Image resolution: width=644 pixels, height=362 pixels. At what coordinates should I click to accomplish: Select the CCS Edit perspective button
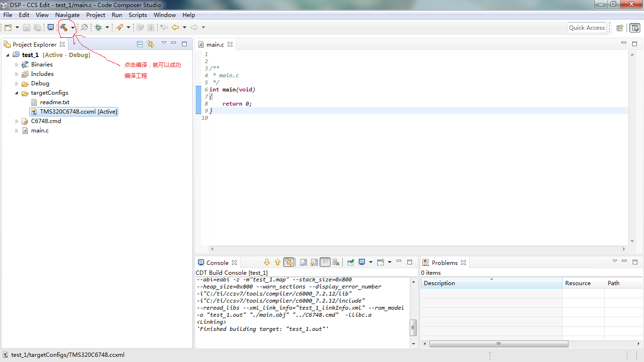pos(635,28)
